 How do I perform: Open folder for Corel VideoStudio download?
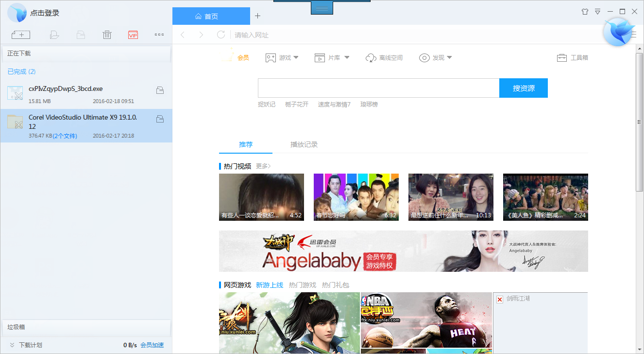(x=159, y=119)
